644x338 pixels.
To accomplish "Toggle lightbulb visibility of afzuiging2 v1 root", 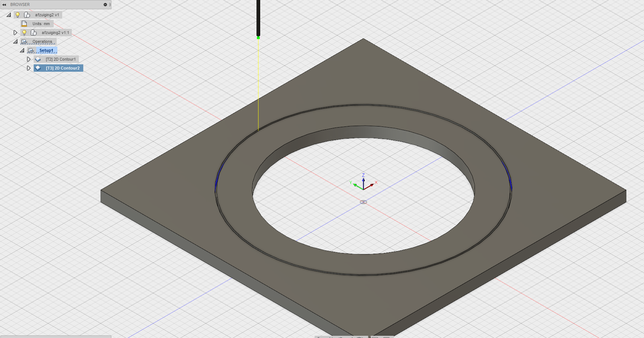I will click(x=17, y=15).
